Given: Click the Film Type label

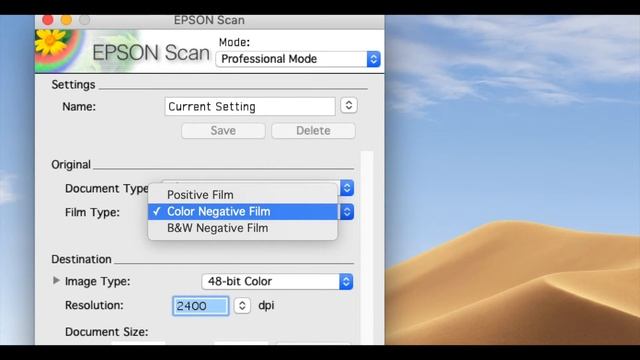Looking at the screenshot, I should tap(92, 212).
